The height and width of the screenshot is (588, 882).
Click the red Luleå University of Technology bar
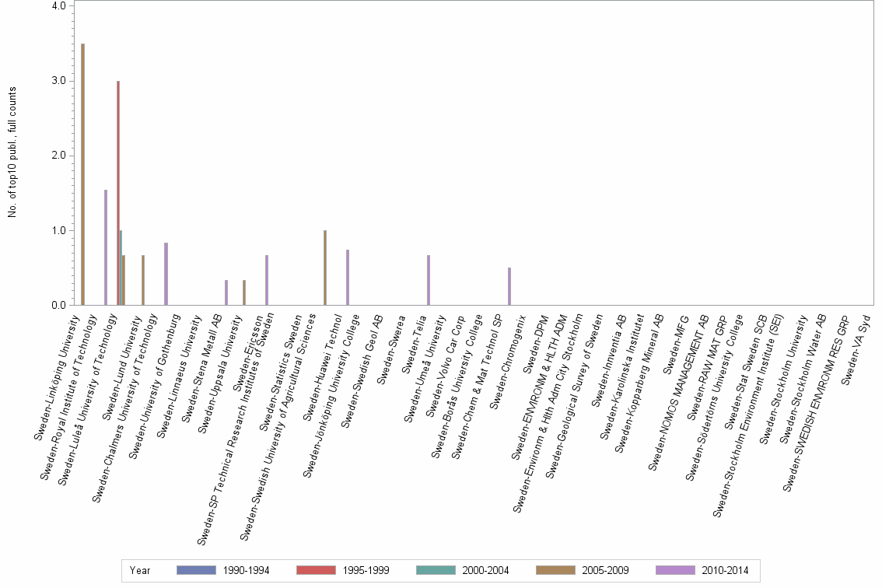coord(117,194)
